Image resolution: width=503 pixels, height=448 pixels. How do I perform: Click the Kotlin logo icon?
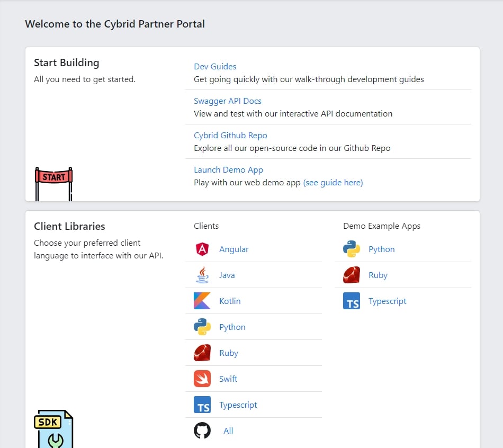(x=202, y=301)
